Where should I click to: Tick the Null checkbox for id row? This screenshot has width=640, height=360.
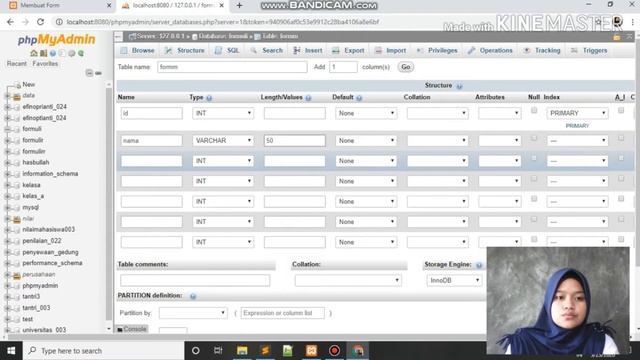point(534,111)
